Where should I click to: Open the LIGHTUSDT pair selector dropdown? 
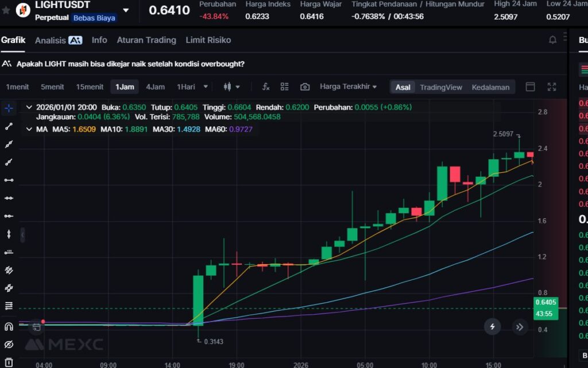point(126,10)
